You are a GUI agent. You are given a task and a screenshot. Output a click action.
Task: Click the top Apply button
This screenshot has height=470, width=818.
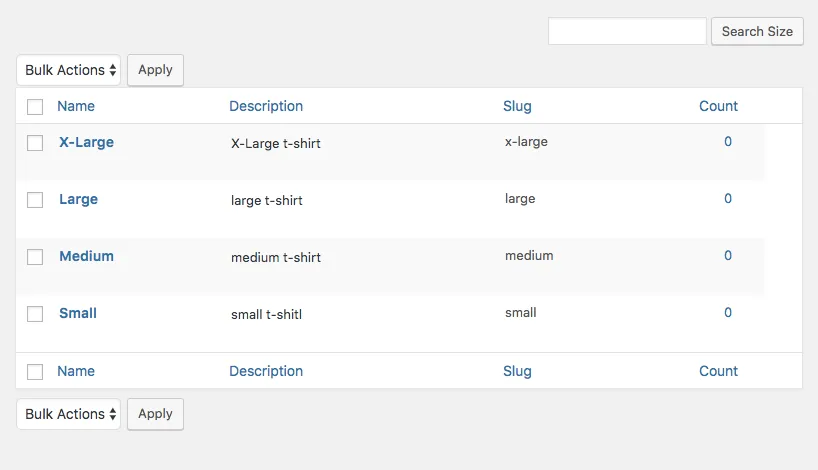[x=155, y=70]
